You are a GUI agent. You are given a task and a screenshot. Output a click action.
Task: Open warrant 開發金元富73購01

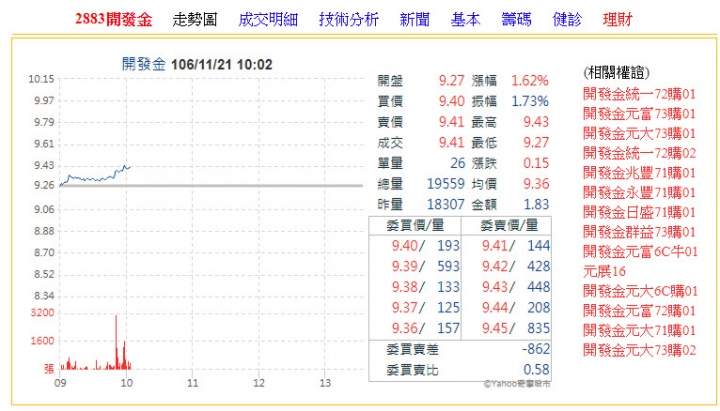point(639,113)
